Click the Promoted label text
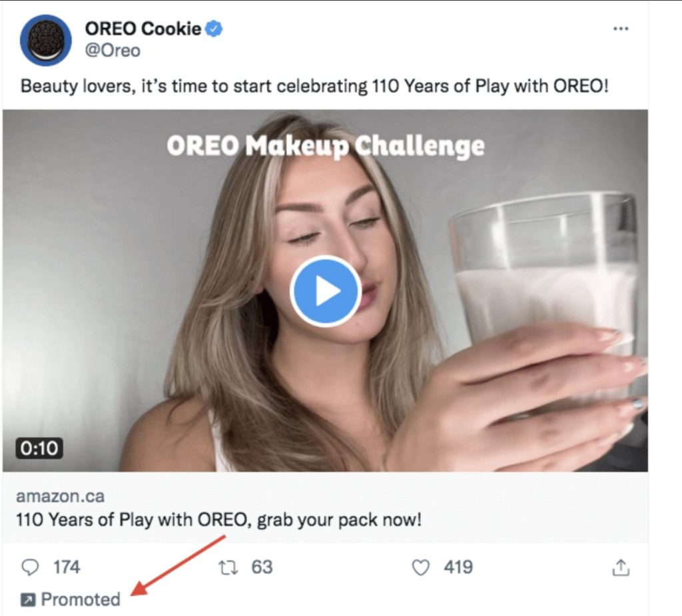Viewport: 682px width, 616px height. (x=81, y=599)
